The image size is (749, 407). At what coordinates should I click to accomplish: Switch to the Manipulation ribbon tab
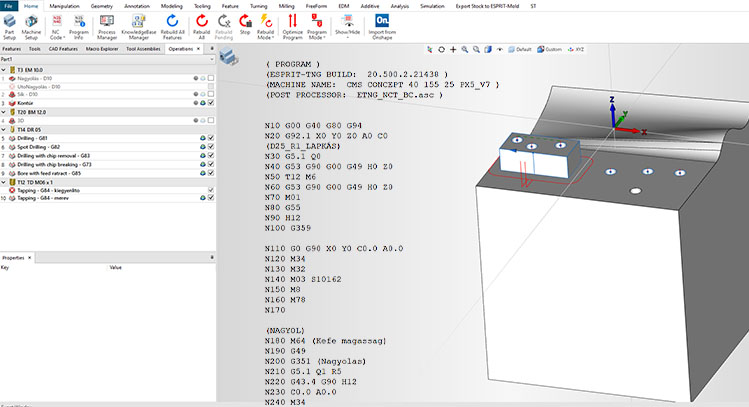coord(64,6)
